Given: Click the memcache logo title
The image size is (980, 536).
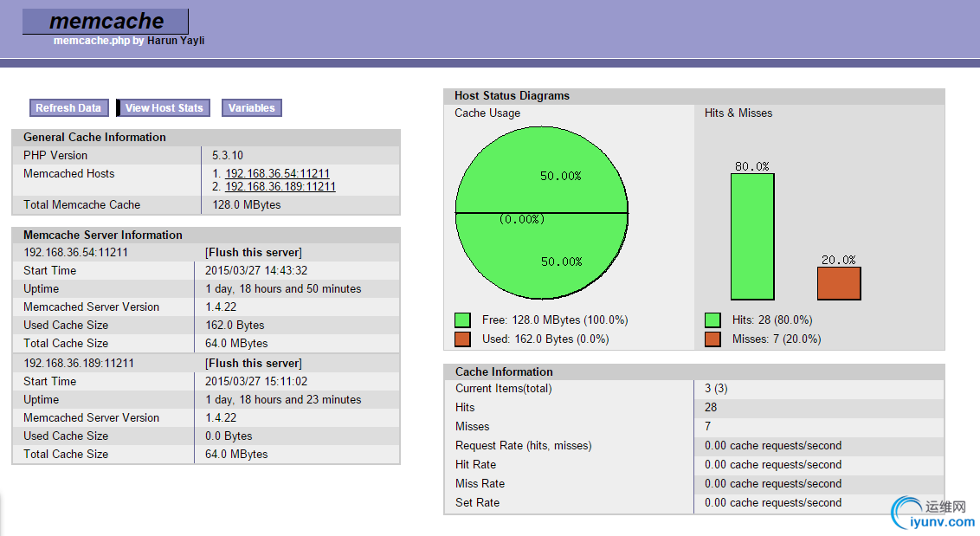Looking at the screenshot, I should pos(106,22).
